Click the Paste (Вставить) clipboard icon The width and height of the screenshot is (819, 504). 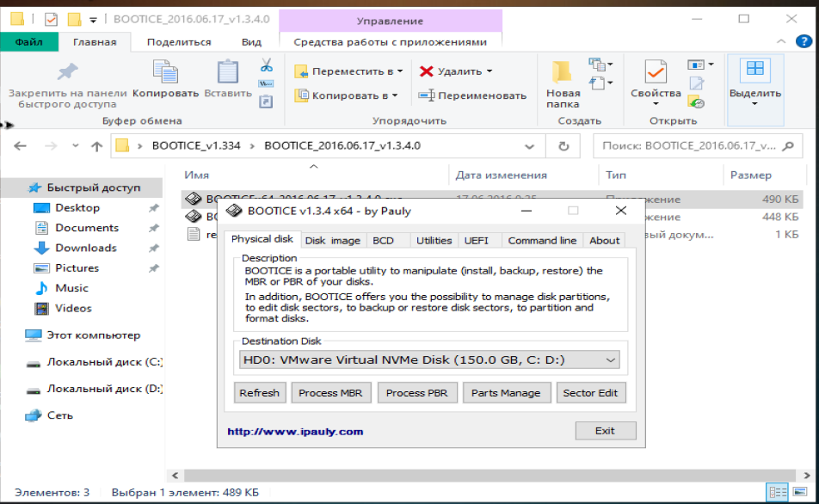pyautogui.click(x=227, y=71)
